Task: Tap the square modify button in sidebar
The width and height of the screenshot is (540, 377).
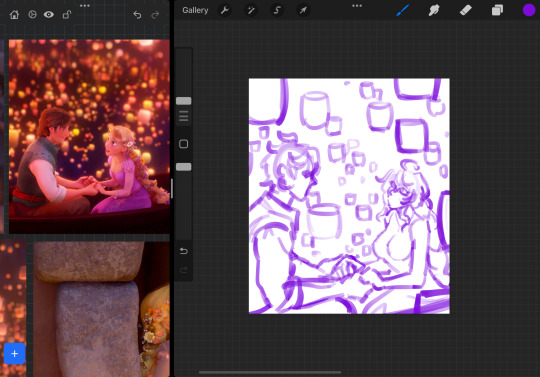Action: coord(184,144)
